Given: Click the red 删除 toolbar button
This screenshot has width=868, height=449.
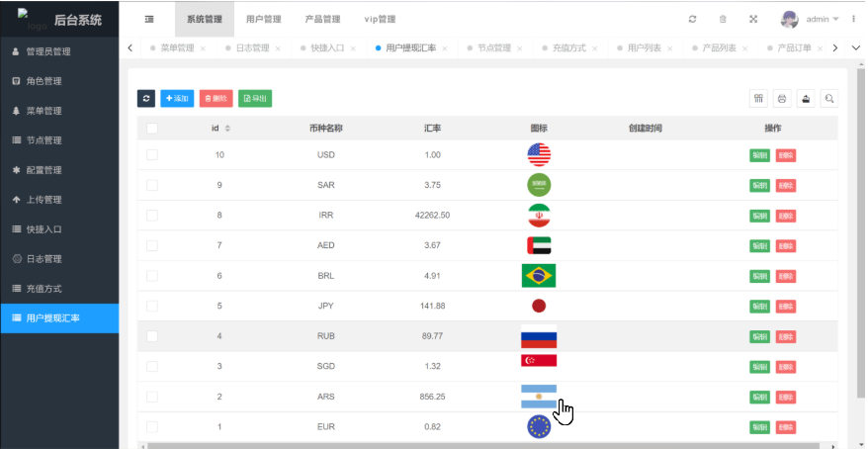Looking at the screenshot, I should pyautogui.click(x=216, y=99).
